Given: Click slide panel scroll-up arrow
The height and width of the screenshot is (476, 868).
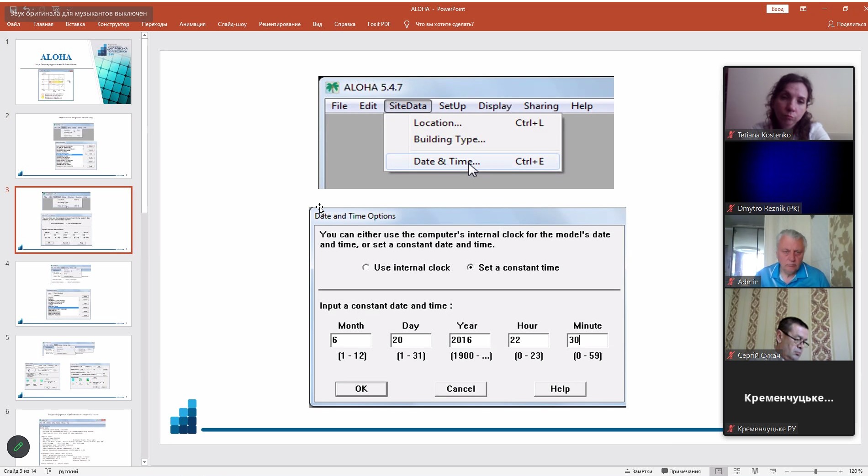Looking at the screenshot, I should point(144,35).
